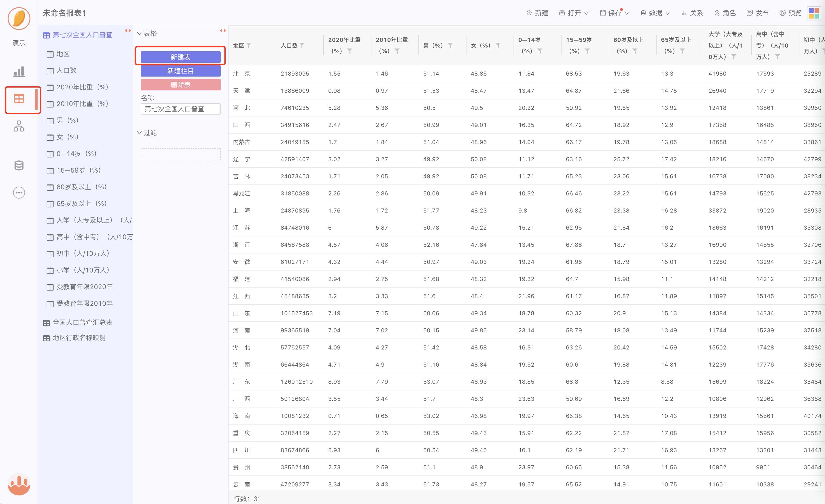This screenshot has height=504, width=825.
Task: Click 关系 in the top toolbar
Action: click(692, 13)
